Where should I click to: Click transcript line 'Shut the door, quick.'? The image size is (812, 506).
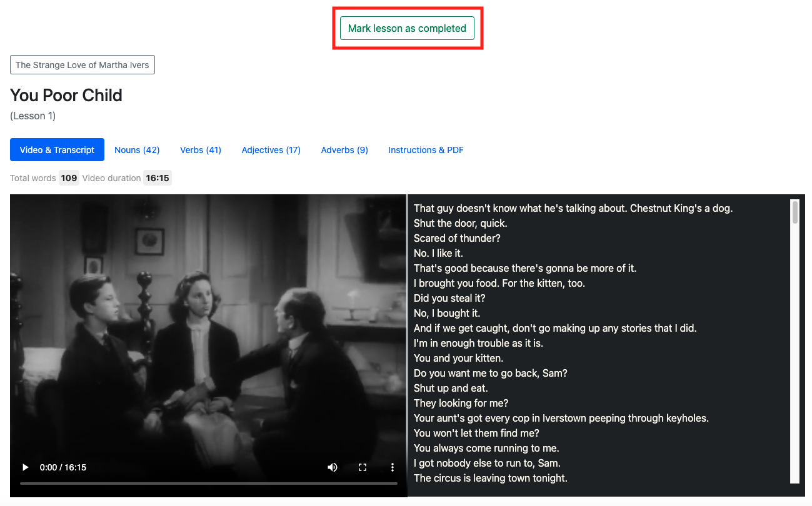click(461, 224)
